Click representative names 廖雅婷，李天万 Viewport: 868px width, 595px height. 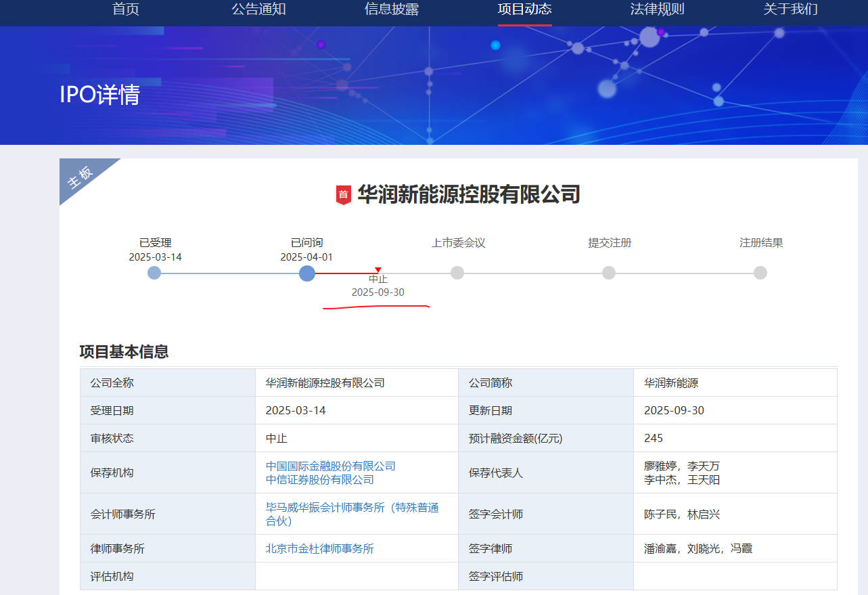click(682, 466)
